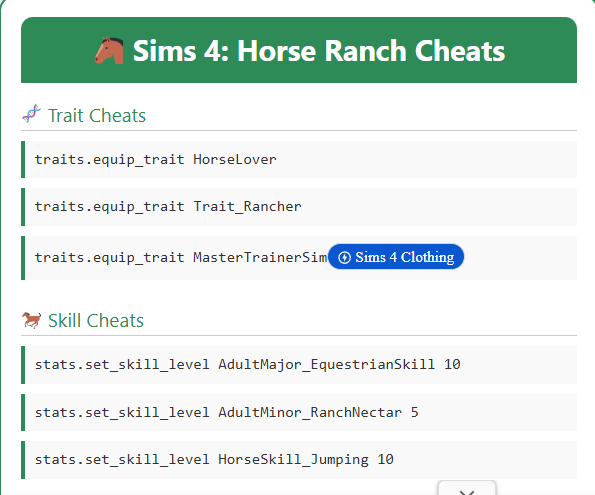Click the Sims 4: Horse Ranch Cheats title
Viewport: 595px width, 495px height.
319,51
